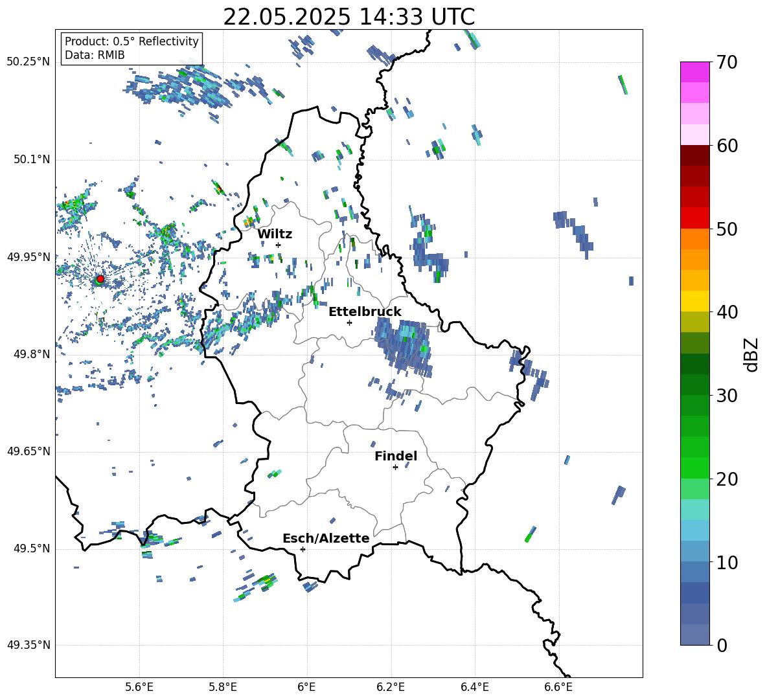Click the magenta top colorbar segment

click(x=694, y=72)
